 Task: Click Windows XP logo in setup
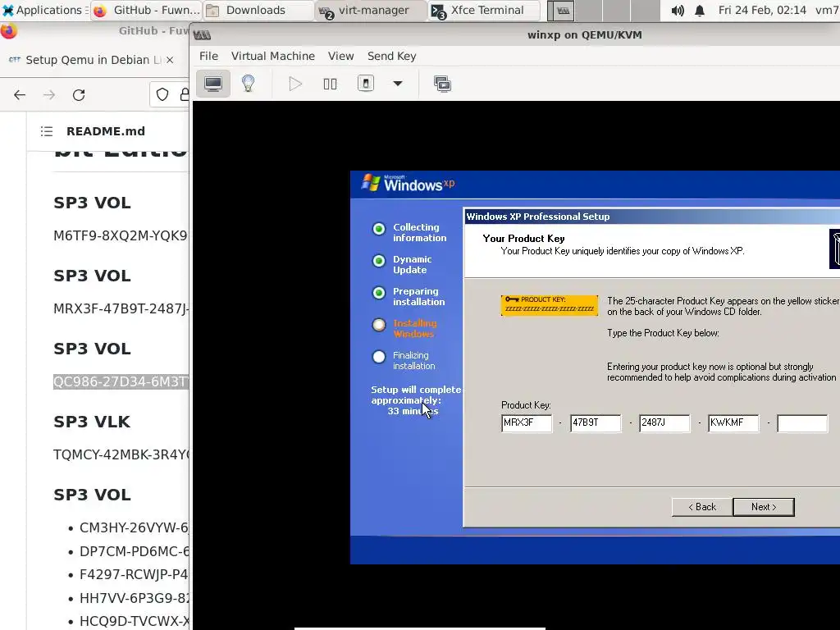409,183
